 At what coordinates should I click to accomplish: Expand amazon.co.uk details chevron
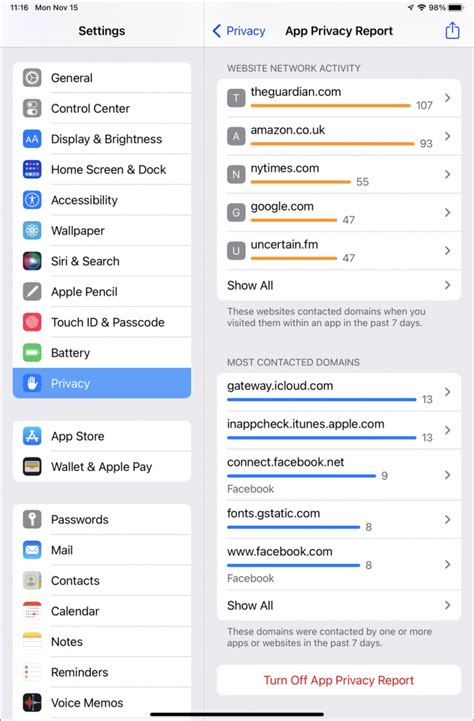[447, 136]
